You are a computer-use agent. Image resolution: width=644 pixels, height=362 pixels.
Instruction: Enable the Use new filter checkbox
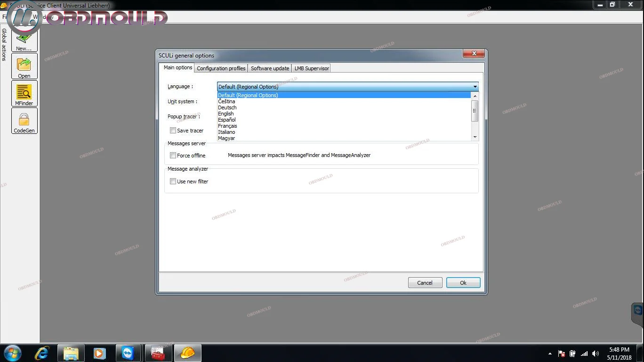click(x=173, y=181)
